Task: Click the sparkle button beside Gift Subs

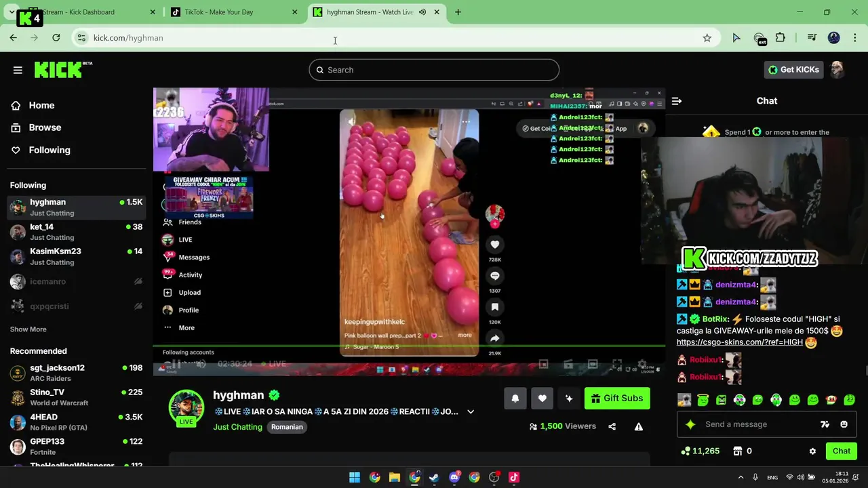Action: 569,399
